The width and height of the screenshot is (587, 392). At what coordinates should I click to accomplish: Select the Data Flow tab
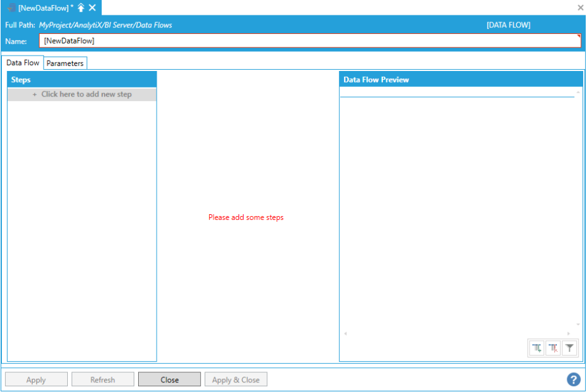pyautogui.click(x=23, y=63)
